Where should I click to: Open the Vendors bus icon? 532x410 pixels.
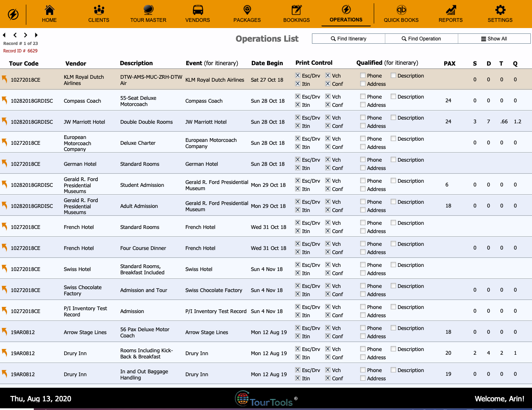pyautogui.click(x=198, y=10)
